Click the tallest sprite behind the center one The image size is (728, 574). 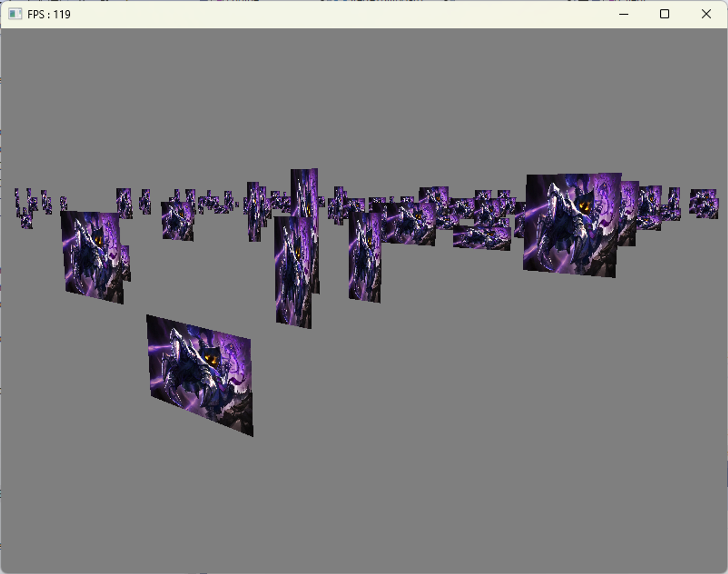coord(304,191)
